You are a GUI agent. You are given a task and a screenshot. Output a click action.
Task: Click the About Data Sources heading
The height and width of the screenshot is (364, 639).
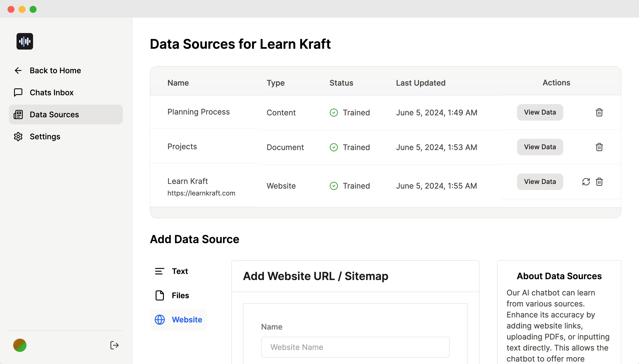click(x=559, y=276)
